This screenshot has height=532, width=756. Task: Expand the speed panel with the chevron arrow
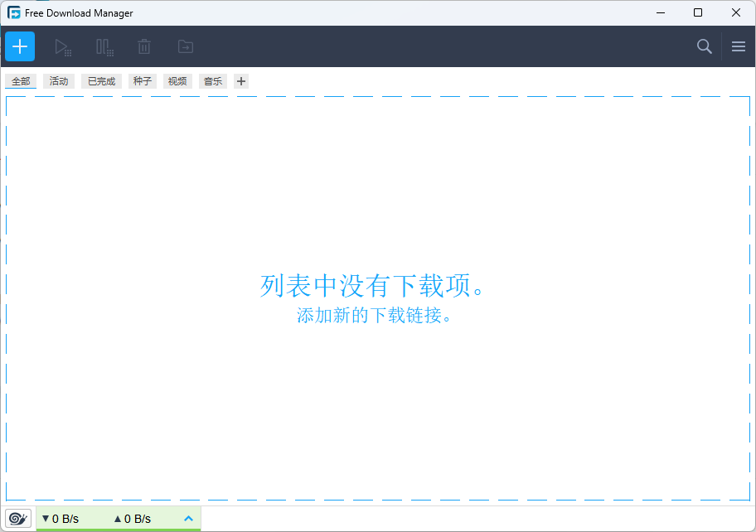point(188,519)
